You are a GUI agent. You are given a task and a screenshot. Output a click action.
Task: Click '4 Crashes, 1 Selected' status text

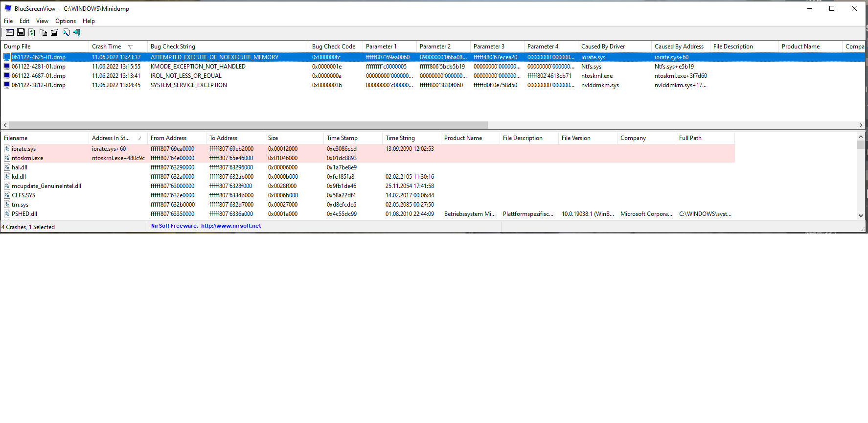28,227
